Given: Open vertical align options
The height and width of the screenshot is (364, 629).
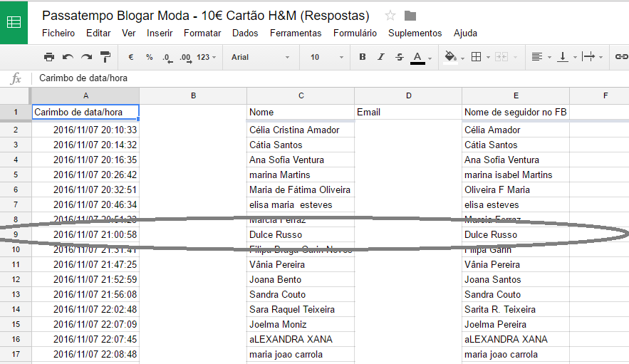Looking at the screenshot, I should coord(563,57).
